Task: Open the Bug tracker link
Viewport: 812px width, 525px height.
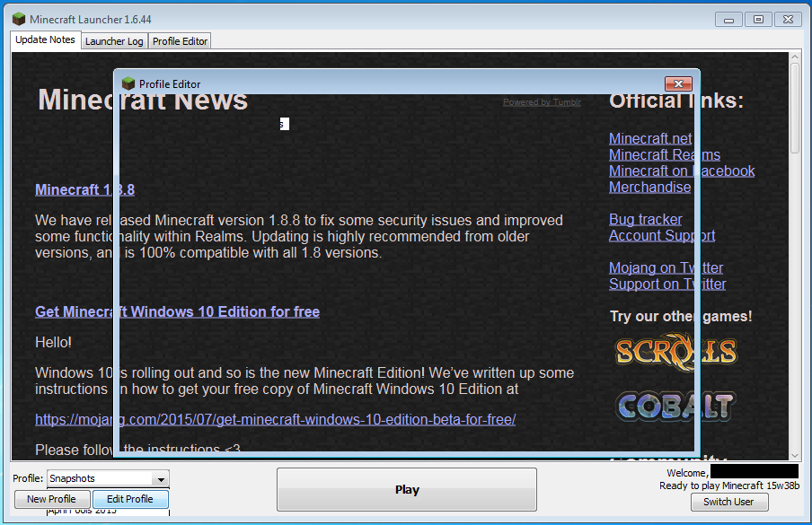Action: coord(645,219)
